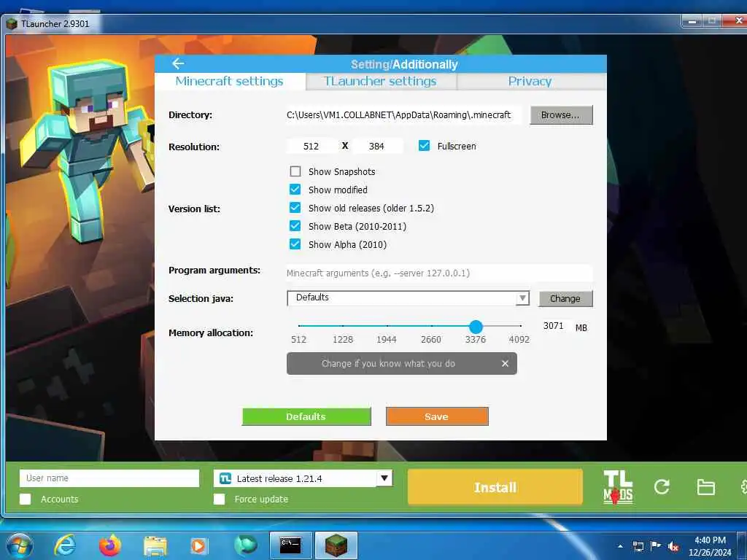This screenshot has height=560, width=747.
Task: Go back using the arrow in settings header
Action: (178, 63)
